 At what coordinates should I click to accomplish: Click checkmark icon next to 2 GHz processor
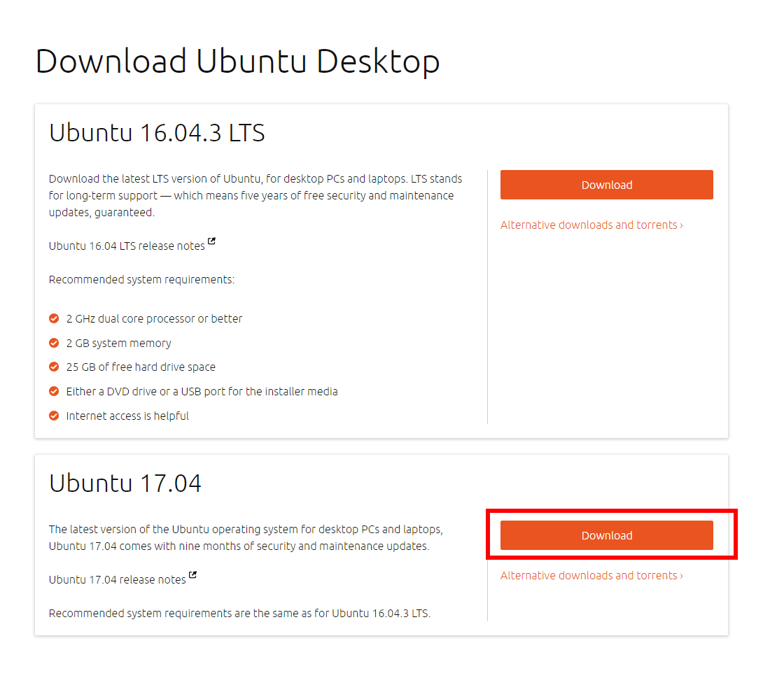click(x=54, y=318)
